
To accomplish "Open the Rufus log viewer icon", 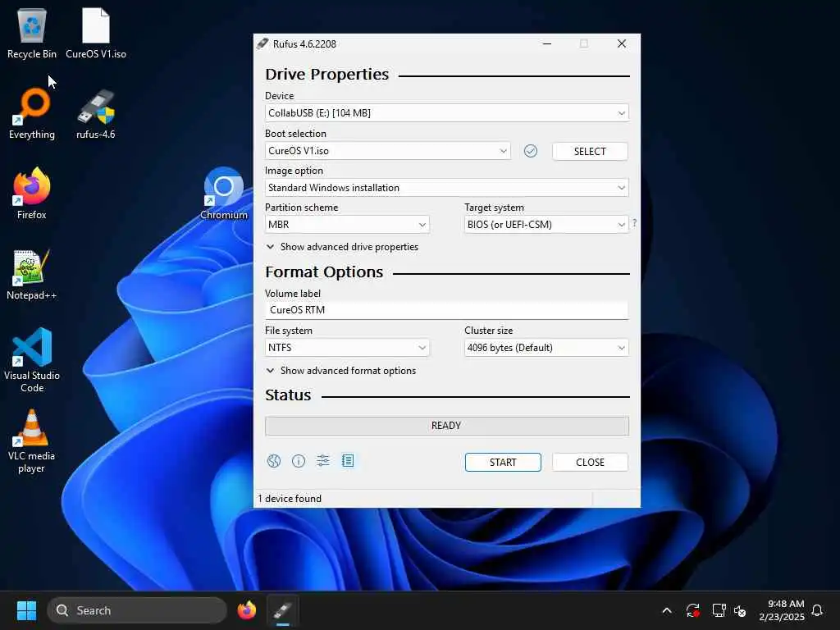I will tap(348, 461).
